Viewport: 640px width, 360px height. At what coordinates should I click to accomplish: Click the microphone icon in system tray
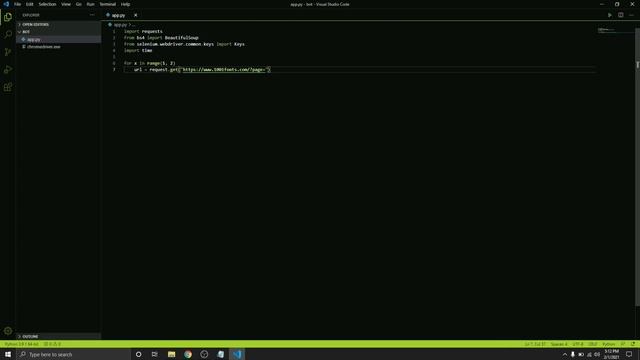[x=573, y=354]
